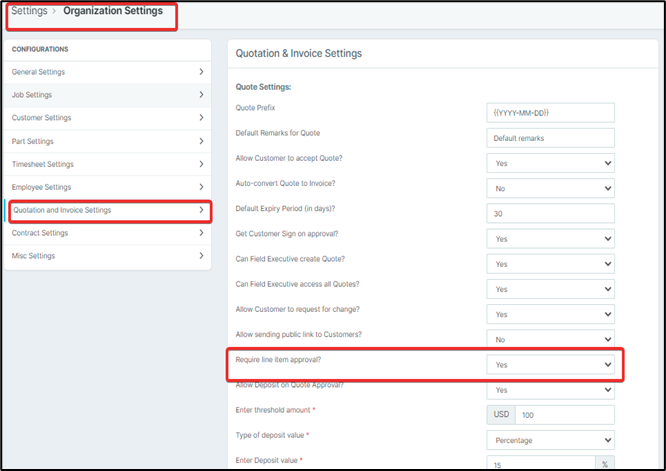This screenshot has width=666, height=471.
Task: Click chevron next to Part Settings
Action: coord(201,141)
